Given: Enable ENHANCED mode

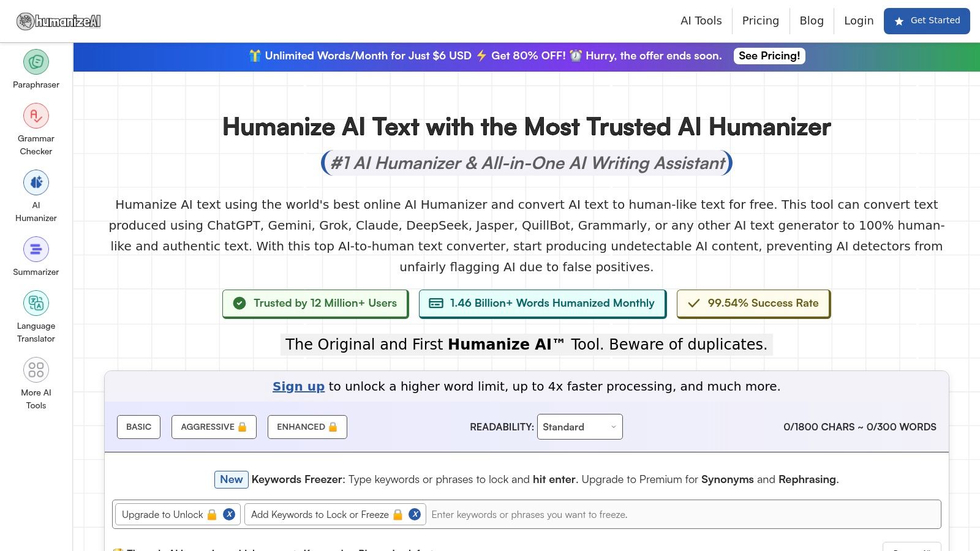Looking at the screenshot, I should tap(307, 427).
